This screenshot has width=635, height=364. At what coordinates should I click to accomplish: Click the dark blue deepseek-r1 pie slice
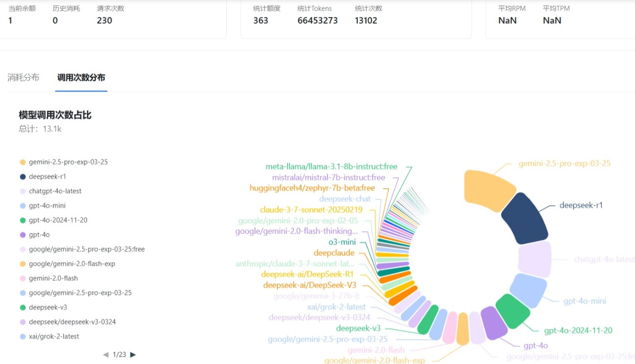click(x=526, y=218)
